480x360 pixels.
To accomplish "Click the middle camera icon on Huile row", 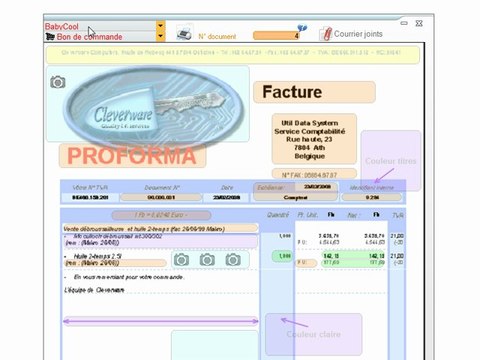I will 207,260.
